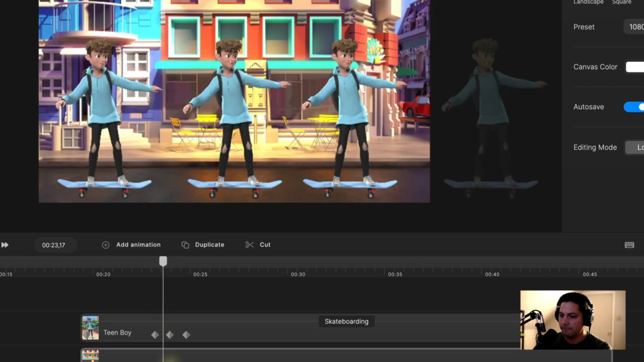Viewport: 644px width, 362px height.
Task: Click the plus icon for Add animation
Action: click(x=106, y=245)
